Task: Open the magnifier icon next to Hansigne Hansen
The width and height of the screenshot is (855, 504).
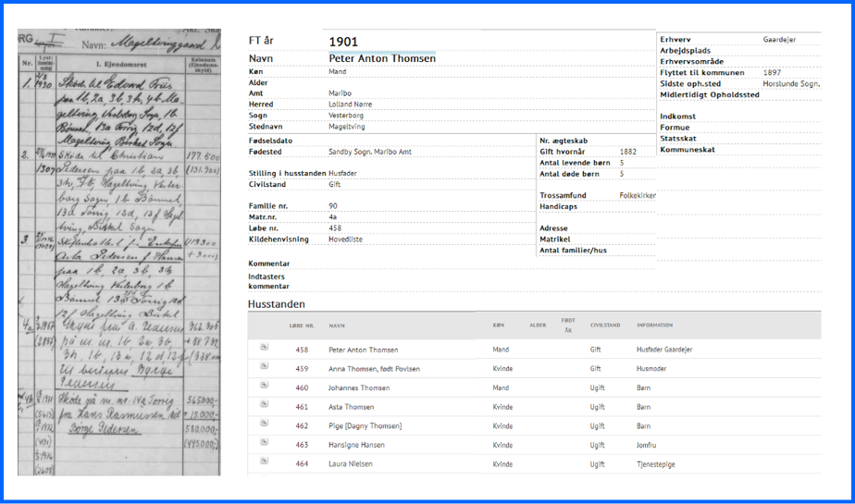Action: 264,442
